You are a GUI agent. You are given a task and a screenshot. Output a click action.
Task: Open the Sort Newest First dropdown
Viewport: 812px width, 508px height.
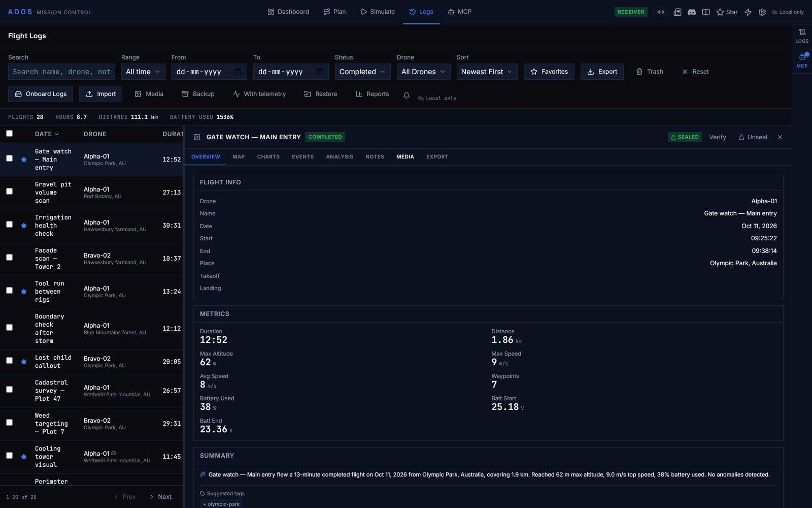click(x=487, y=72)
